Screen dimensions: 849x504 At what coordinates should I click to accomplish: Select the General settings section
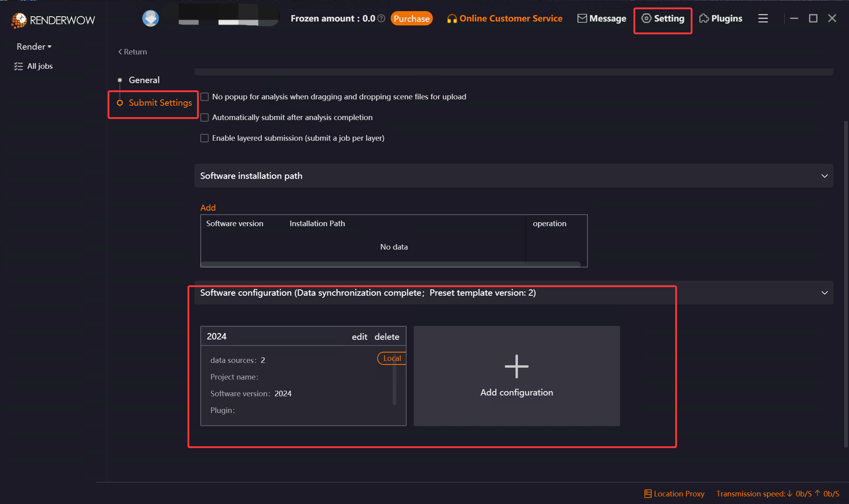coord(144,80)
